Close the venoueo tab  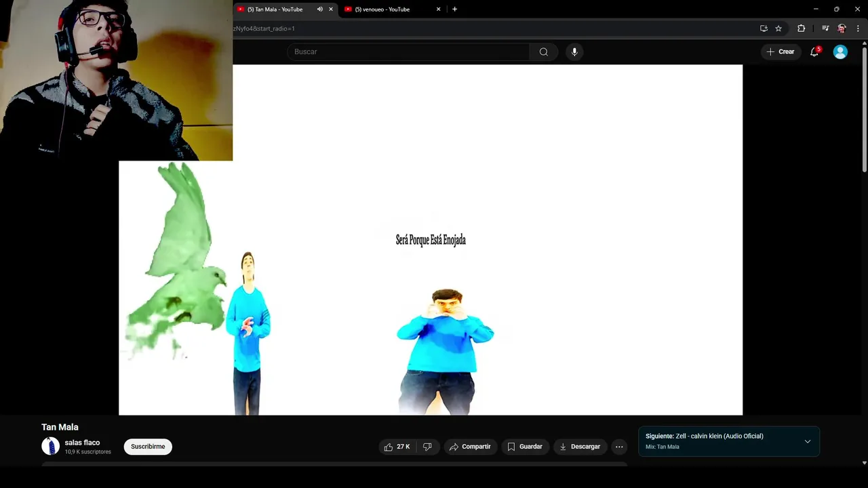coord(438,9)
